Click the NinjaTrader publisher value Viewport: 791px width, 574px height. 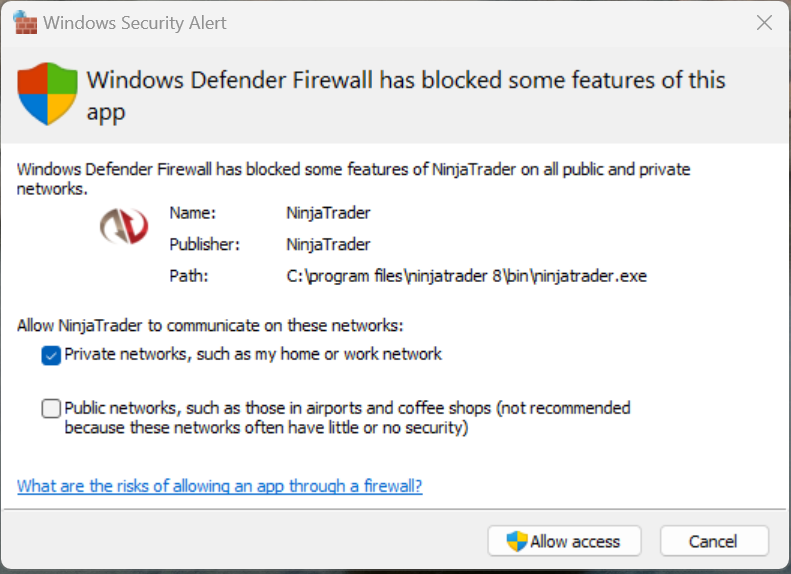pyautogui.click(x=328, y=244)
